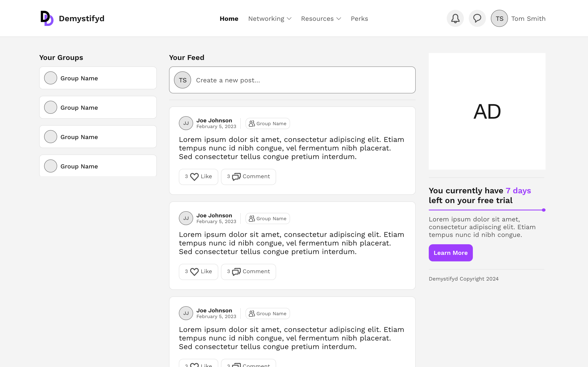The height and width of the screenshot is (367, 588).
Task: Open comments on the second post
Action: pyautogui.click(x=248, y=272)
